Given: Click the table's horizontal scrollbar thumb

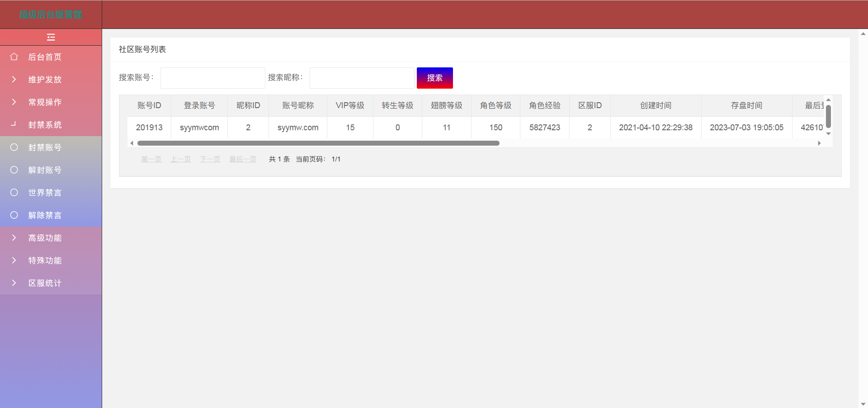Looking at the screenshot, I should (x=318, y=143).
